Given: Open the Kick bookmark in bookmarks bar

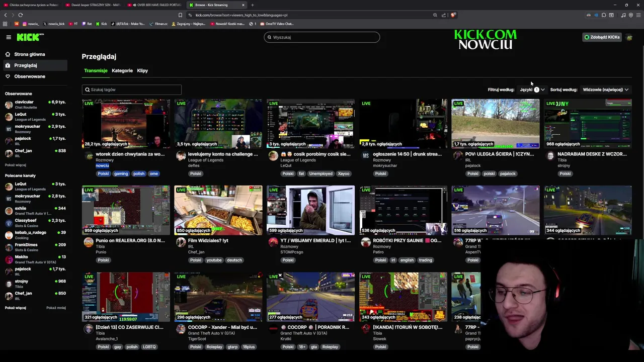Looking at the screenshot, I should point(102,24).
